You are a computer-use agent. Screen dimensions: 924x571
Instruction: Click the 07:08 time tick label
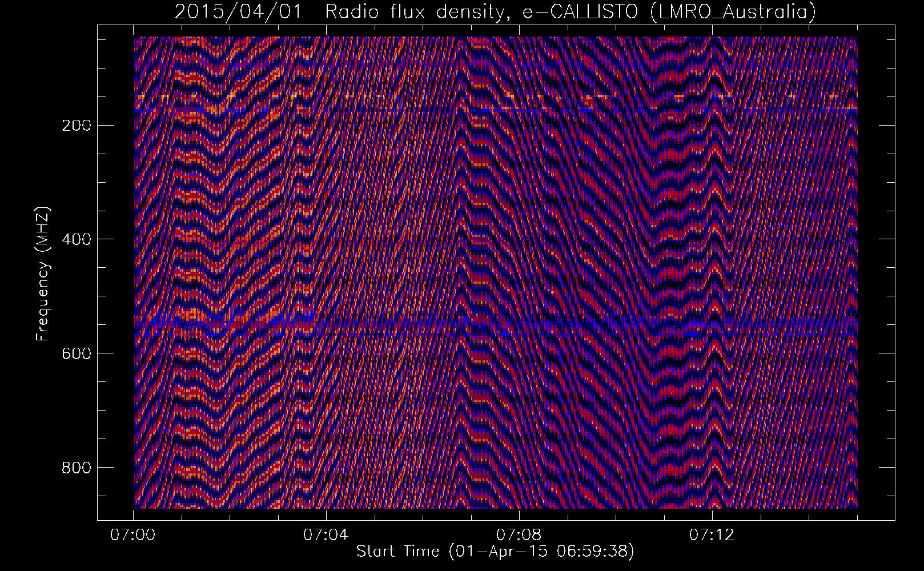[x=519, y=536]
